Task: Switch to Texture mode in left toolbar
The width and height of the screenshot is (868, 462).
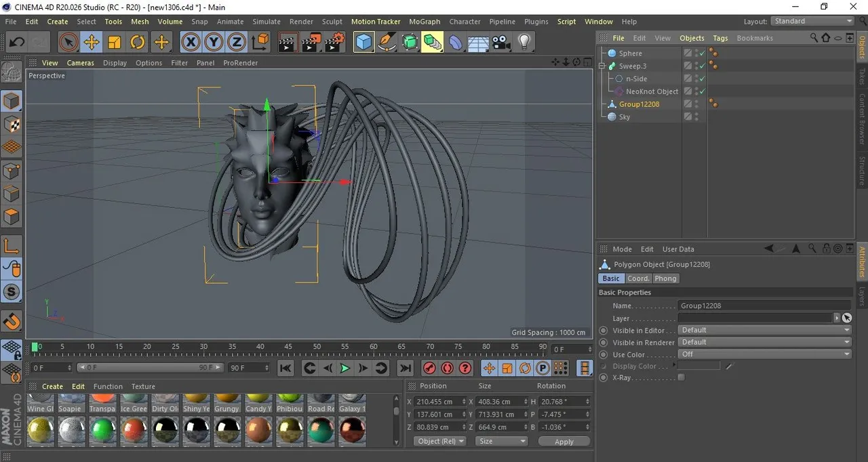Action: [x=12, y=125]
